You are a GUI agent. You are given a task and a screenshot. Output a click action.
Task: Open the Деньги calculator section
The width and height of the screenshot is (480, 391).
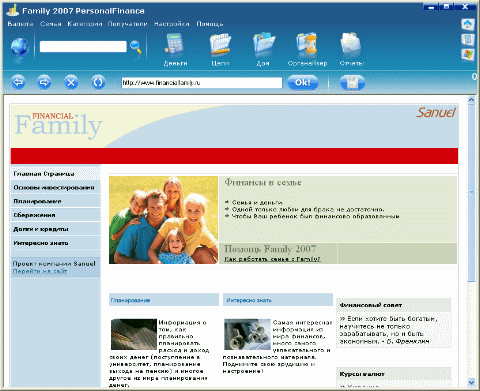(x=175, y=49)
